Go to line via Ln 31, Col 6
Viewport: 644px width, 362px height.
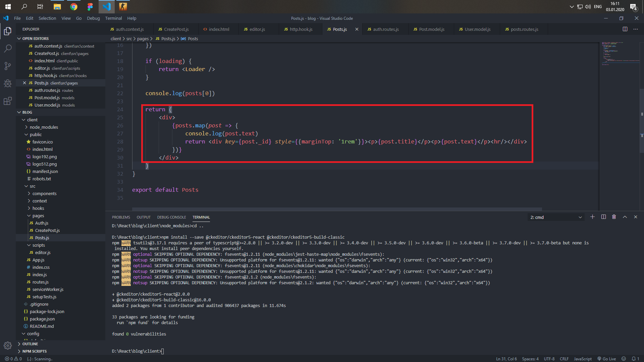pyautogui.click(x=506, y=359)
